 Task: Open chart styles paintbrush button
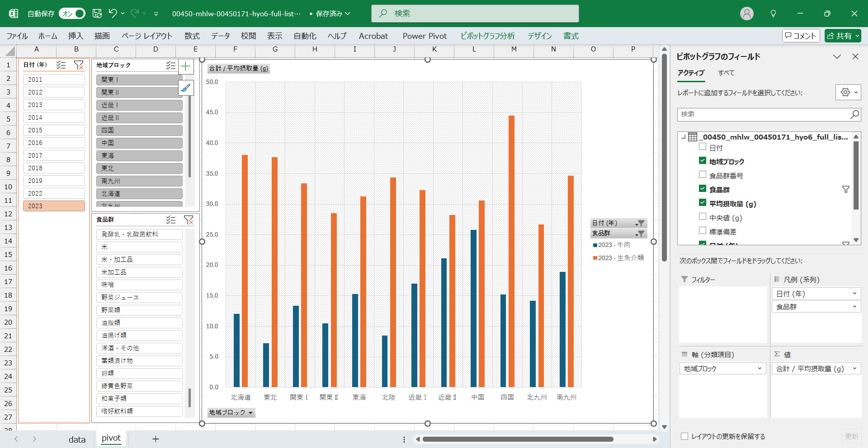(x=186, y=88)
